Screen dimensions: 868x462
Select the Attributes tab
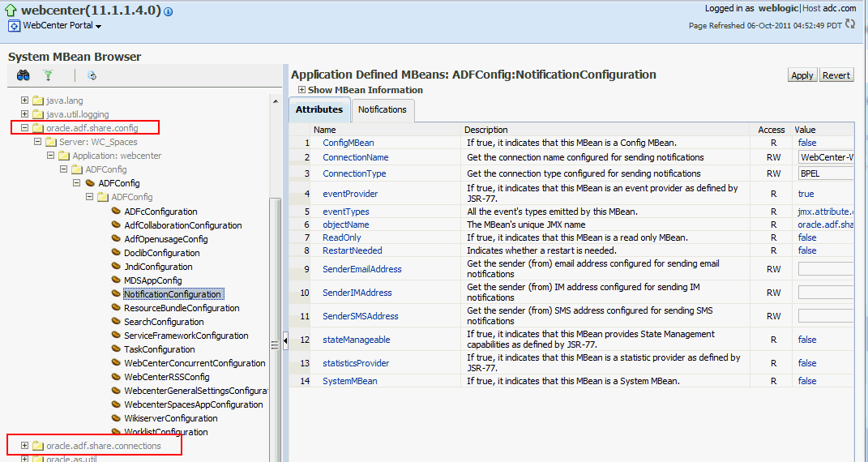pos(319,110)
